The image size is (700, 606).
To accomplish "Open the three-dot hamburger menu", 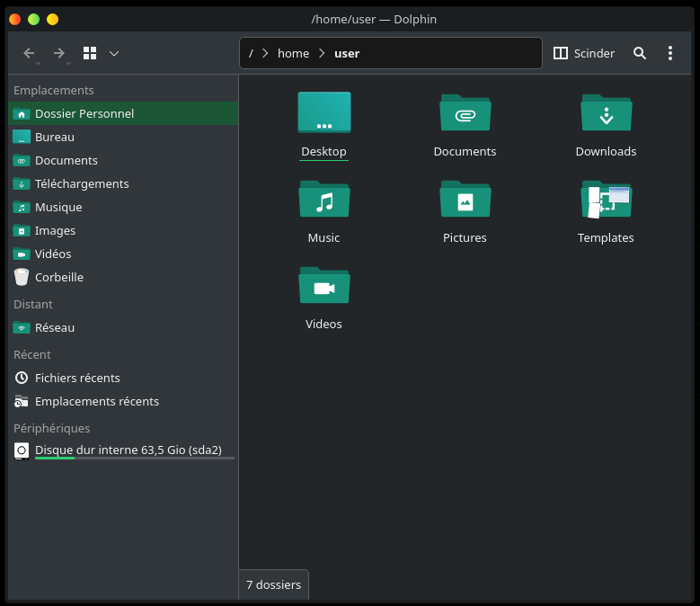I will 670,53.
